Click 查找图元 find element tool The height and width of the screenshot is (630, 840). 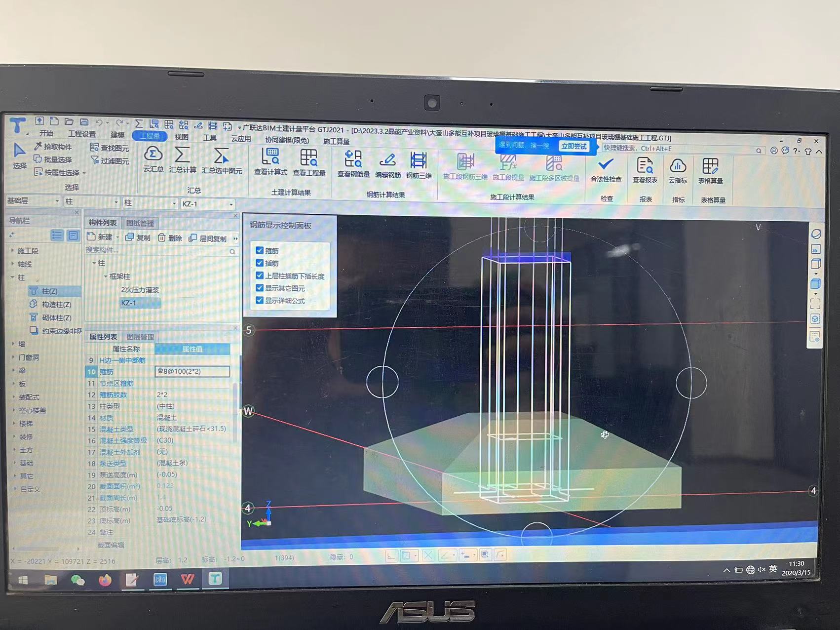click(110, 148)
